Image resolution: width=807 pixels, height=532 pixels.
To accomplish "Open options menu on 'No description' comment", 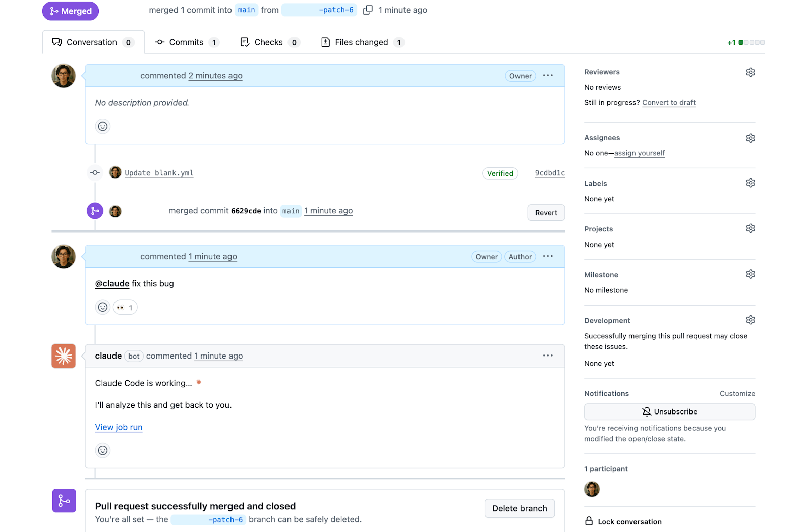I will tap(548, 76).
